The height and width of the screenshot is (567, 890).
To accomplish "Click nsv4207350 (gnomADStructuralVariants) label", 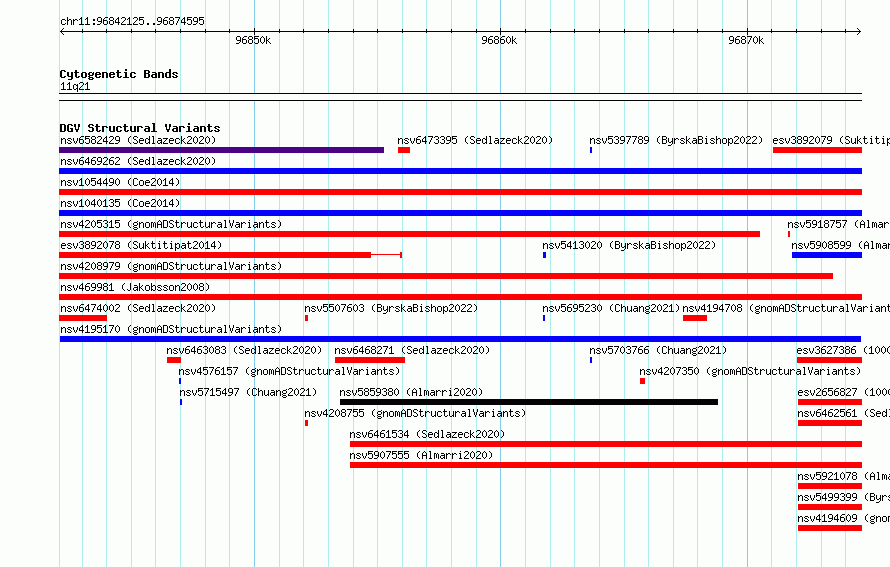I will pos(750,371).
